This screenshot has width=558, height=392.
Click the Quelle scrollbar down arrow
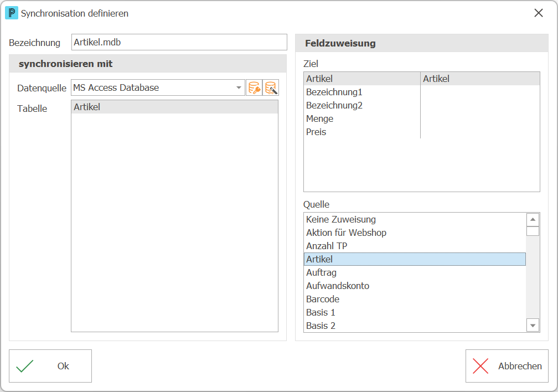coord(533,326)
